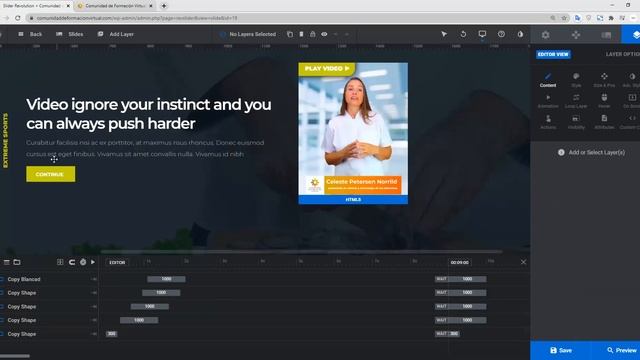Click the timeline folder group icon
Screen dimensions: 640x360
[17, 262]
